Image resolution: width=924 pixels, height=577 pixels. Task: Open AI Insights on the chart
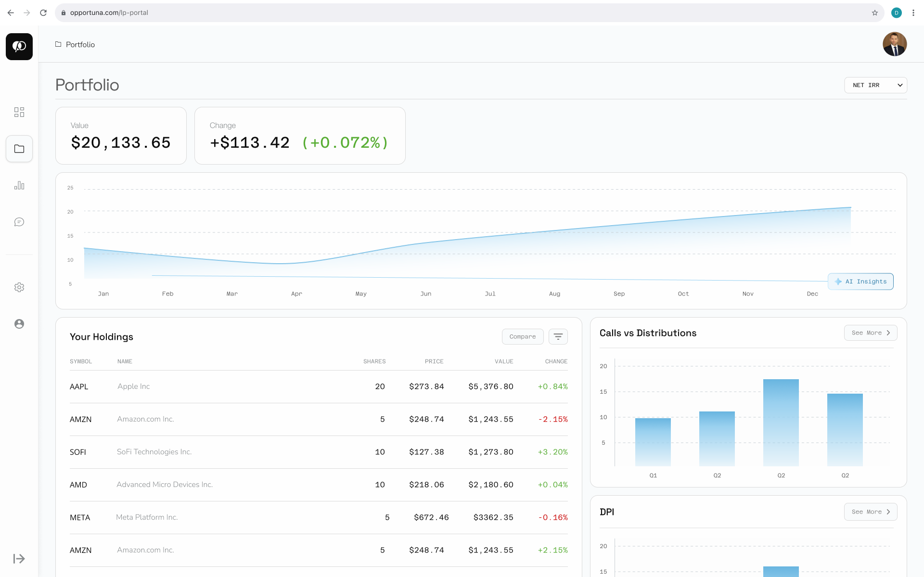(860, 282)
